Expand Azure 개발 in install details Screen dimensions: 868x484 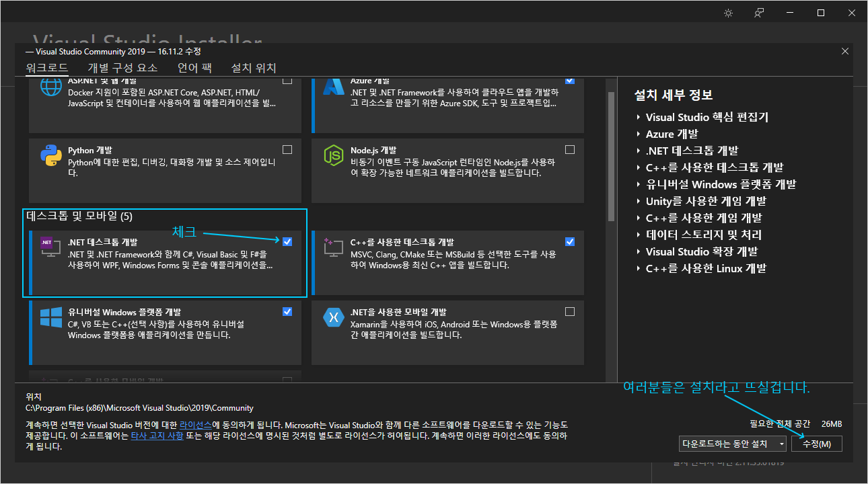tap(638, 134)
